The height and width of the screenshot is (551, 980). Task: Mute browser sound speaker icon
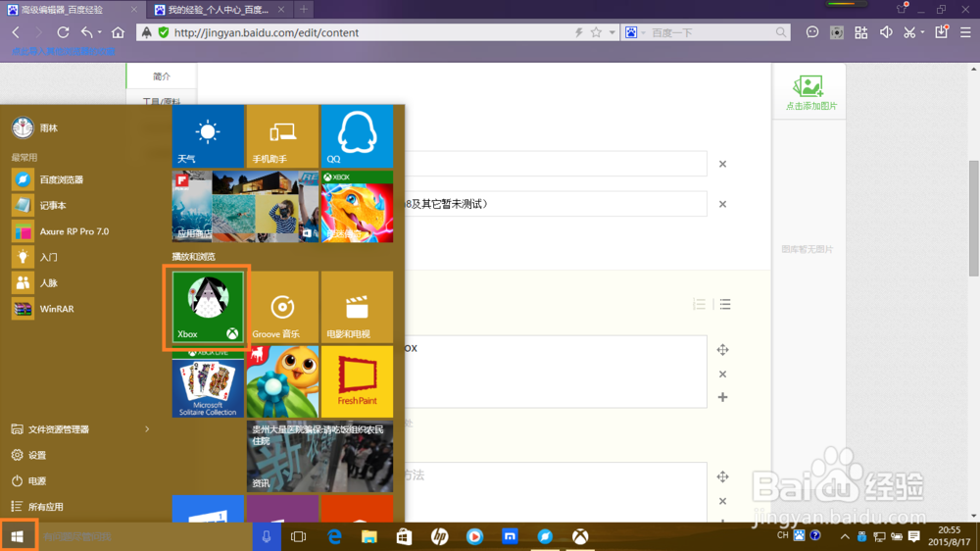coord(886,32)
